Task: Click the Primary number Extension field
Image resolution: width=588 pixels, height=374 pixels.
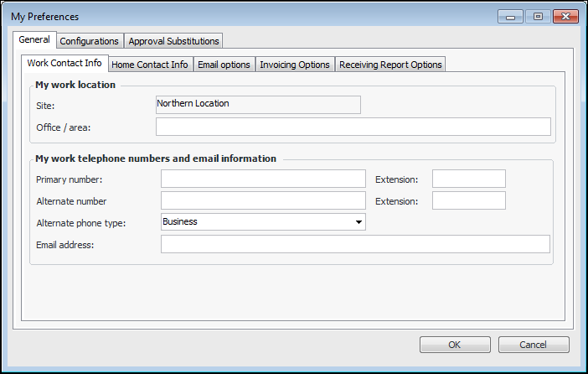Action: click(468, 179)
